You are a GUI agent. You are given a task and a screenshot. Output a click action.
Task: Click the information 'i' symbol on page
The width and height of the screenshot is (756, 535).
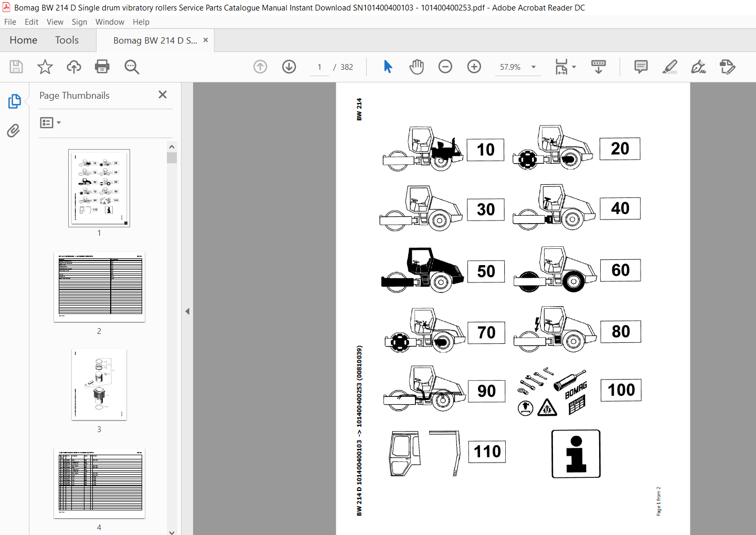click(x=576, y=454)
